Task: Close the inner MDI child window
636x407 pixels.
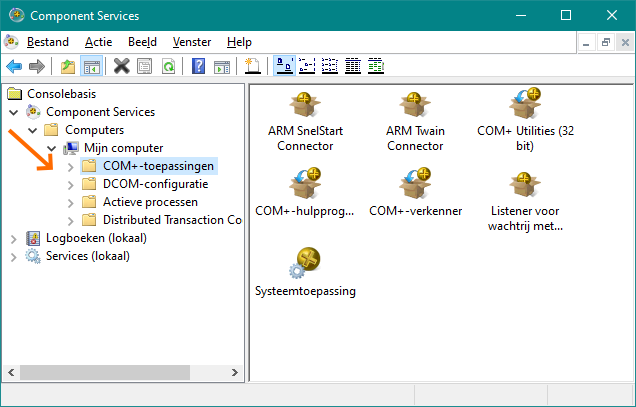Action: [625, 42]
